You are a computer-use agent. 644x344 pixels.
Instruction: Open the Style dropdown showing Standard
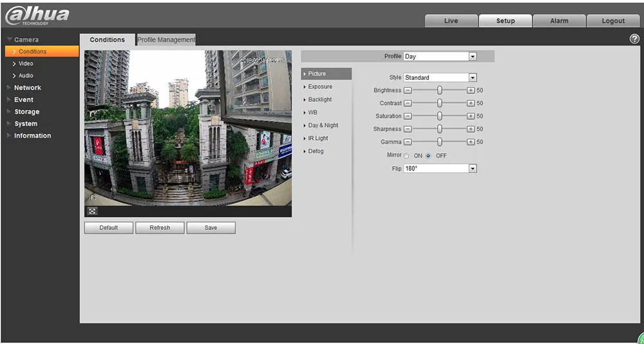[440, 77]
